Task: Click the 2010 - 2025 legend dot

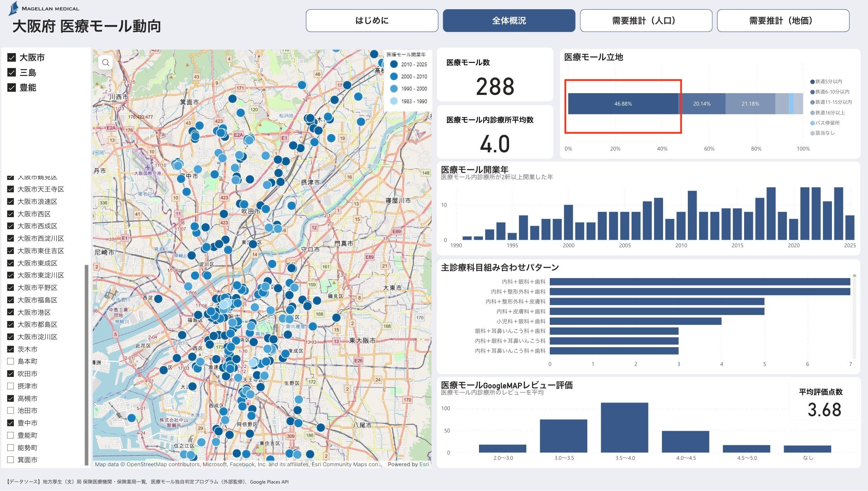Action: pyautogui.click(x=394, y=64)
